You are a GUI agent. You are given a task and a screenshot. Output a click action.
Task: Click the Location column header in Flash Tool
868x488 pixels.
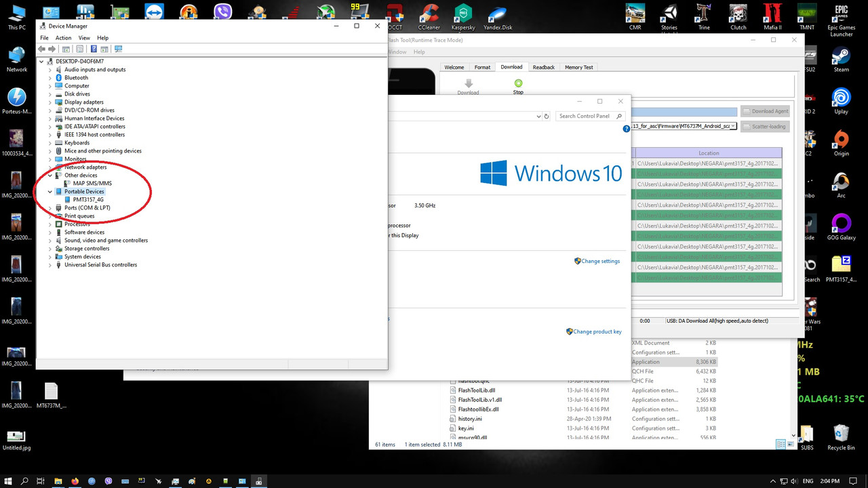point(709,153)
